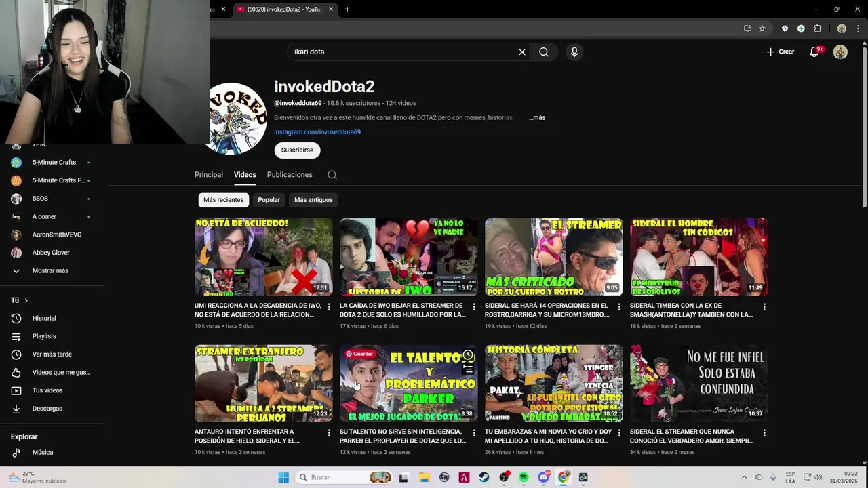Open Steam from the taskbar
This screenshot has width=868, height=488.
(484, 477)
